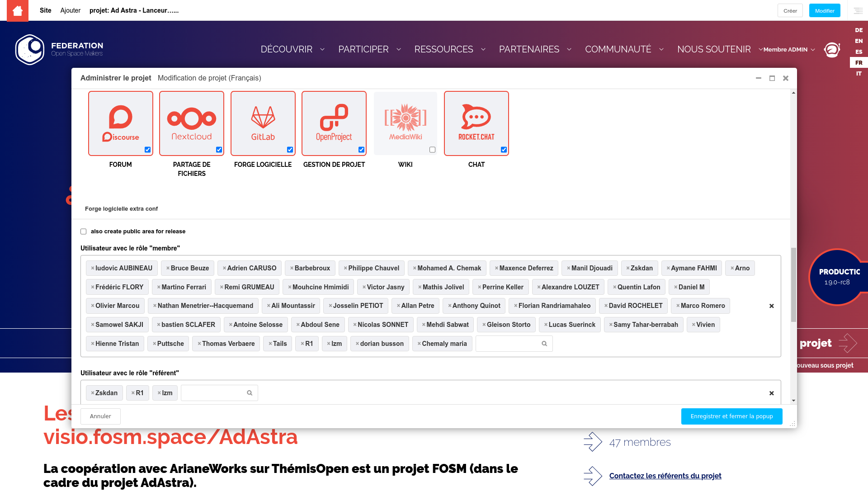Maximize the Administrer le projet popup
This screenshot has height=496, width=868.
772,78
